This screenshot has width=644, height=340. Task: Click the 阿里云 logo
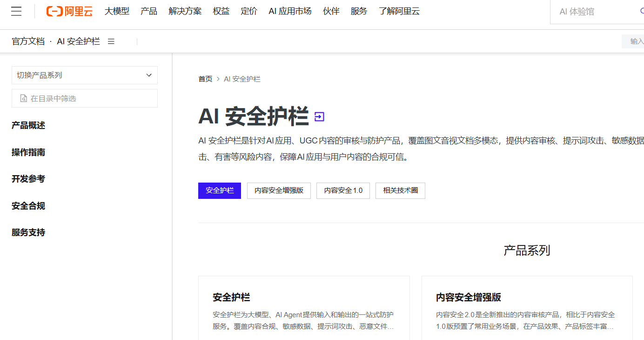point(69,12)
